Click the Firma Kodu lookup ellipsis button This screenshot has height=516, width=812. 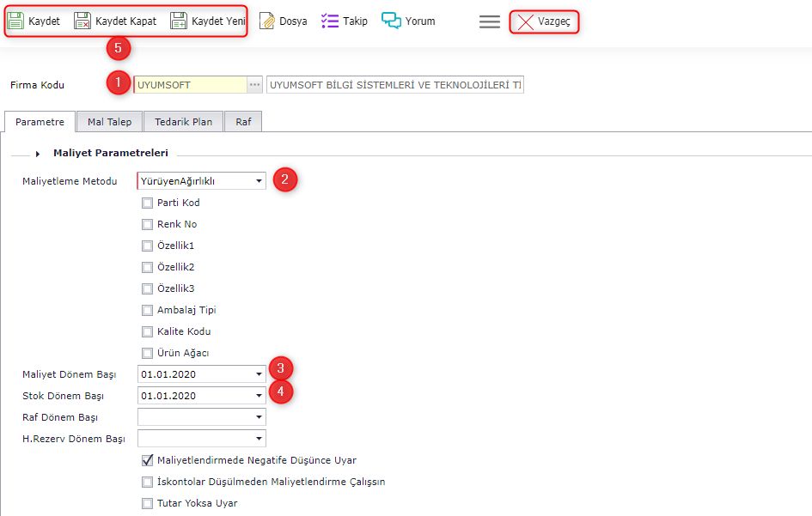tap(254, 85)
